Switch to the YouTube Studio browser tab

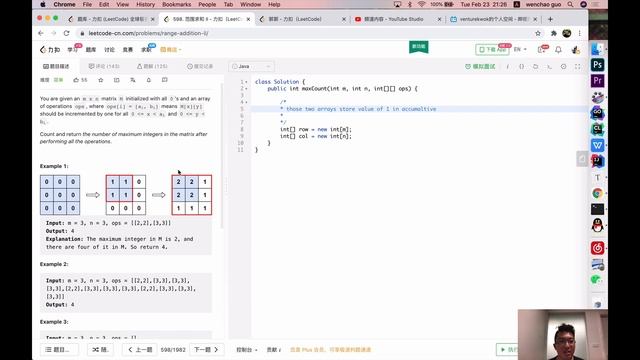(x=398, y=19)
